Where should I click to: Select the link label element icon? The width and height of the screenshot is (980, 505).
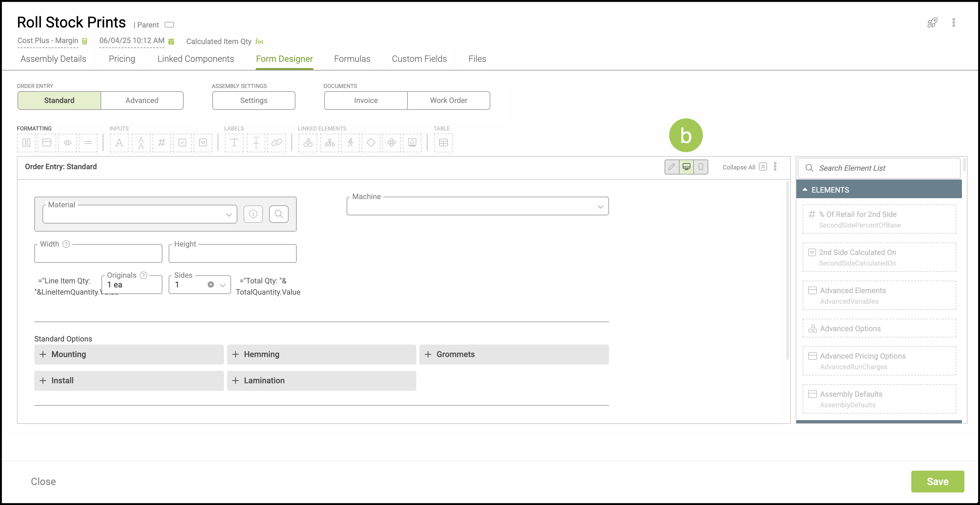click(277, 143)
